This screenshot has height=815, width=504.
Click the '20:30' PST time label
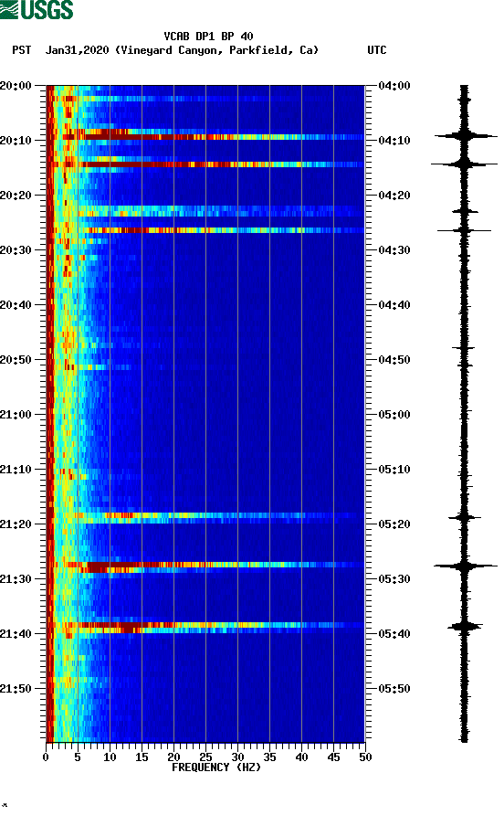click(16, 250)
